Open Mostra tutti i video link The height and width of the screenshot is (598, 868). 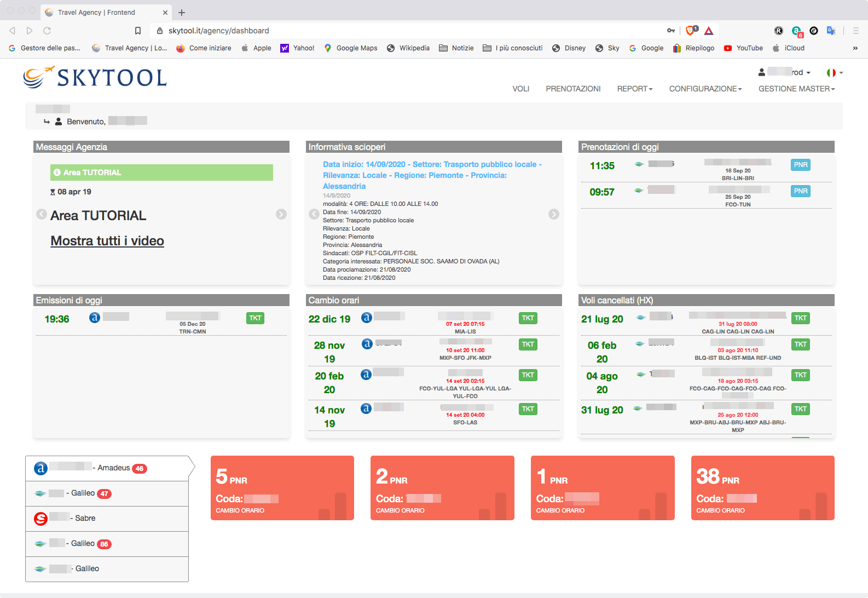pos(107,241)
